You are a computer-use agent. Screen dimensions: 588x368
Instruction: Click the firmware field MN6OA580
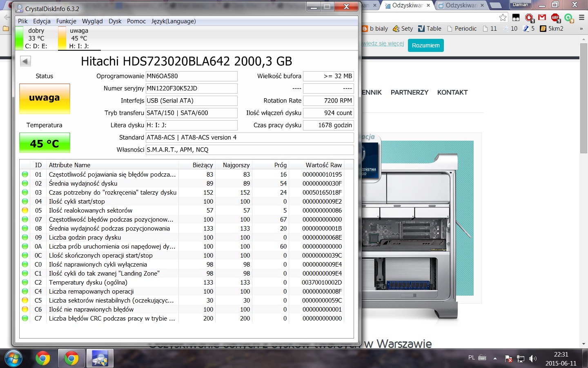(x=192, y=76)
